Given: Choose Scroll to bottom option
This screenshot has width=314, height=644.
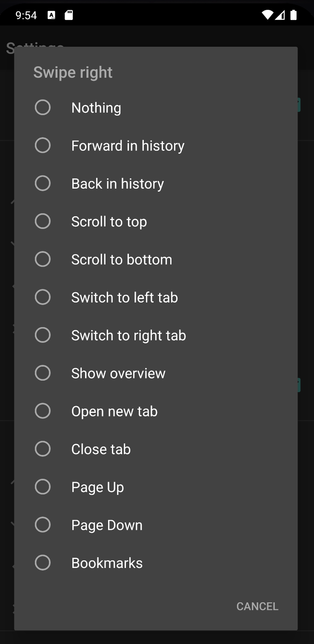Looking at the screenshot, I should click(156, 259).
